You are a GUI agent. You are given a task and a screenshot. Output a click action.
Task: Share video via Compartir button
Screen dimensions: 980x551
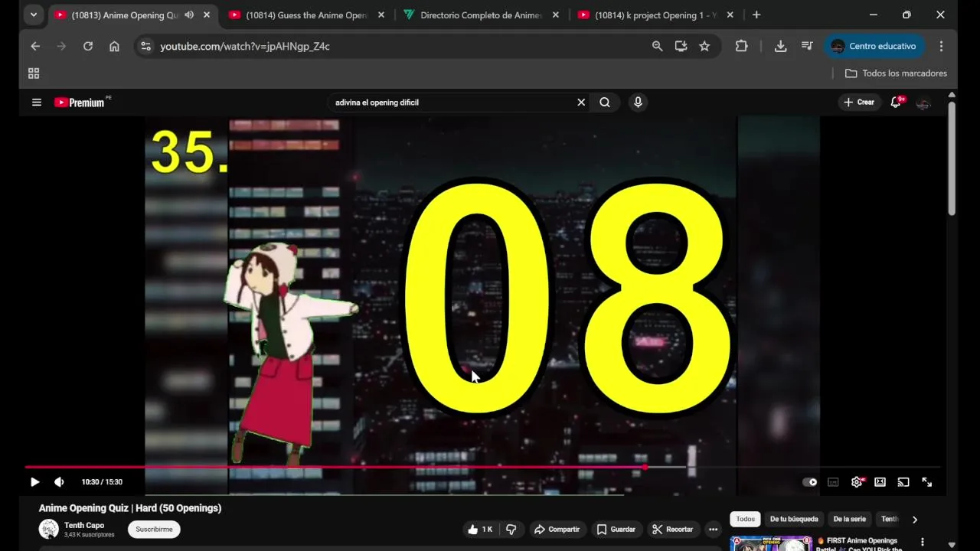coord(557,530)
